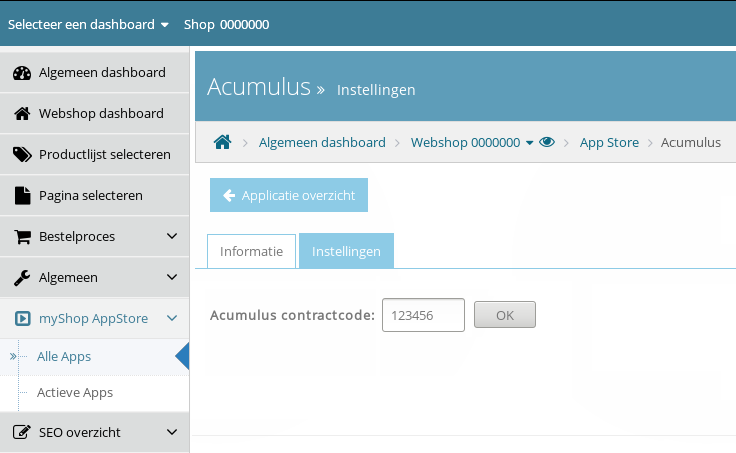Click the Applicatie overzicht back button
Viewport: 736px width, 453px height.
[x=289, y=195]
